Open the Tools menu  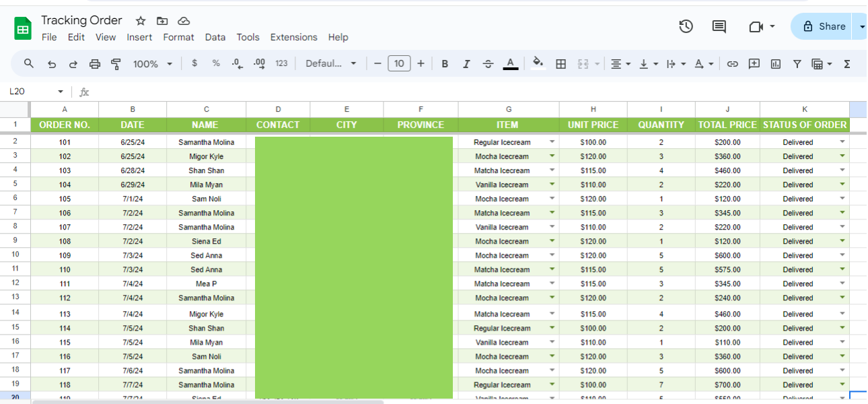pyautogui.click(x=248, y=37)
